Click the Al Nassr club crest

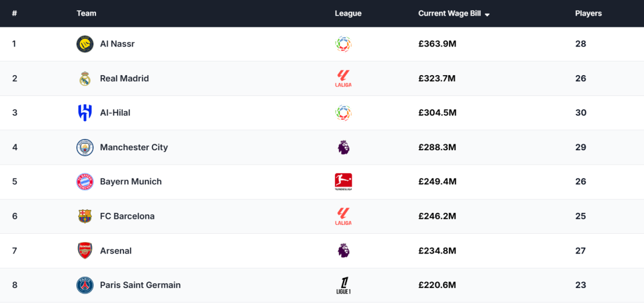[x=85, y=44]
